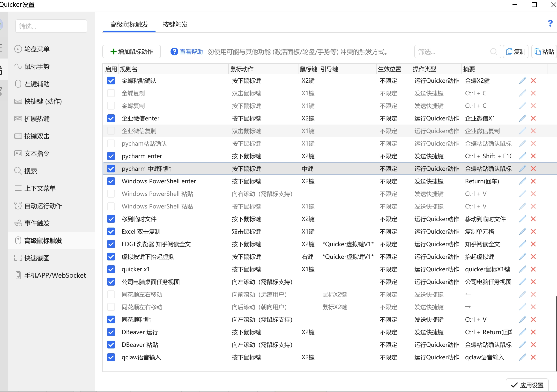
Task: Open 快速截图 in the sidebar
Action: 37,258
